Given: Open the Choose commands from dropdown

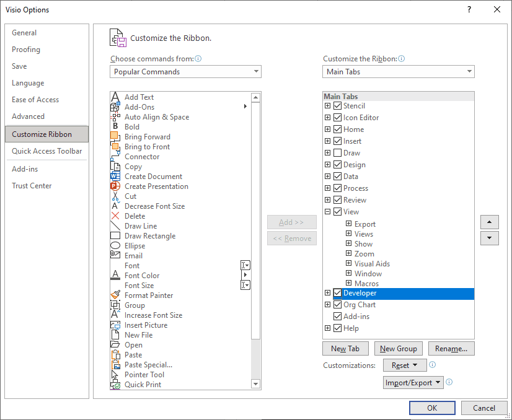Looking at the screenshot, I should (x=186, y=72).
